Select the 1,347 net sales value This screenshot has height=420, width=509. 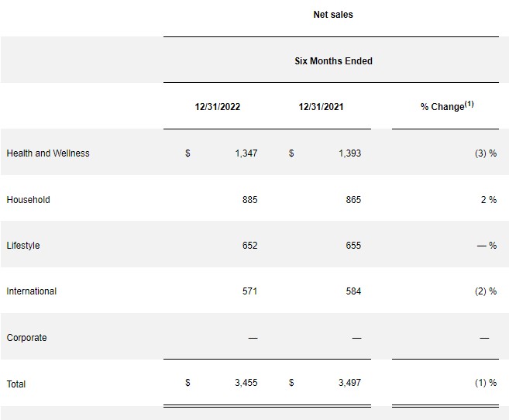[x=246, y=153]
